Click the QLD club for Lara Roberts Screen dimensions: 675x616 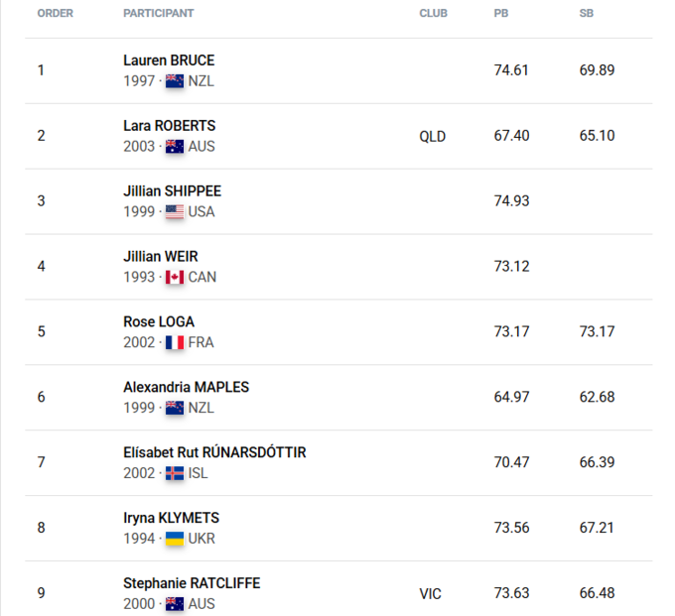[x=433, y=136]
